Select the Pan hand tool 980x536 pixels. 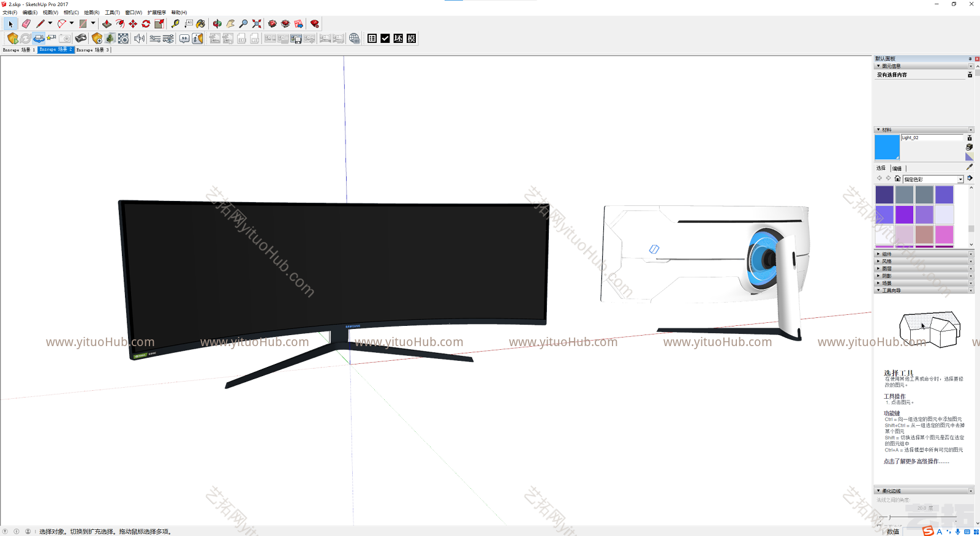[x=230, y=24]
